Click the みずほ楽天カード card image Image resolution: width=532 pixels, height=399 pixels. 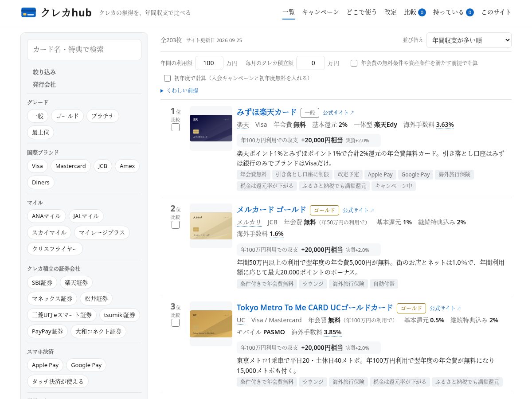click(x=211, y=128)
